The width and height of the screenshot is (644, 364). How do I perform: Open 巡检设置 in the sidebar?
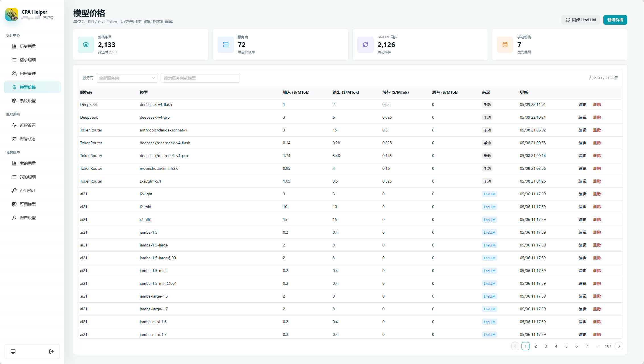[32, 125]
